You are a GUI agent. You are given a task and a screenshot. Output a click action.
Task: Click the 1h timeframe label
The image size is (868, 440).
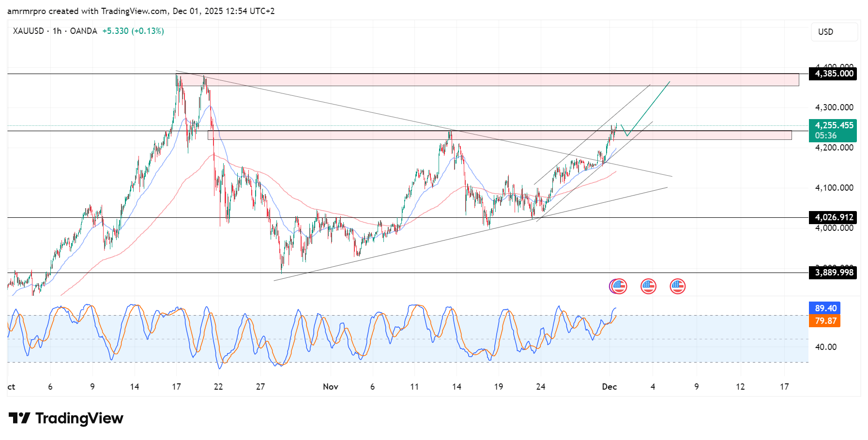pos(57,31)
